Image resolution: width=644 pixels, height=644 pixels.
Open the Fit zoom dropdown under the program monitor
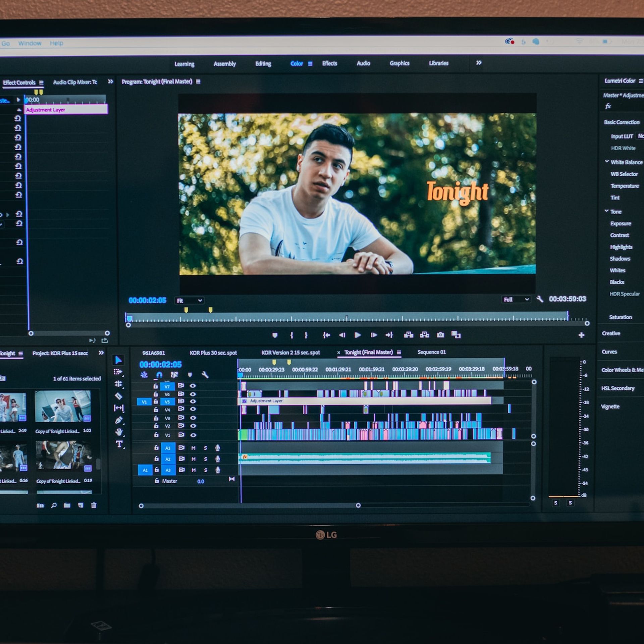[190, 301]
